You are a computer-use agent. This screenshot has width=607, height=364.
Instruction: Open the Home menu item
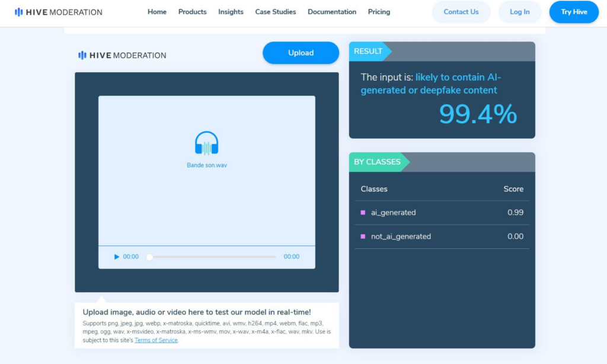156,12
